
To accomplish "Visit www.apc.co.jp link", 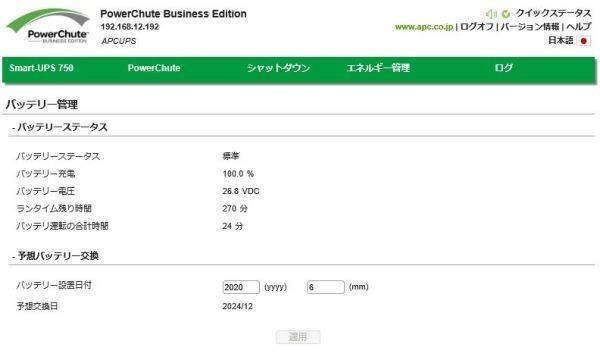I will click(424, 27).
